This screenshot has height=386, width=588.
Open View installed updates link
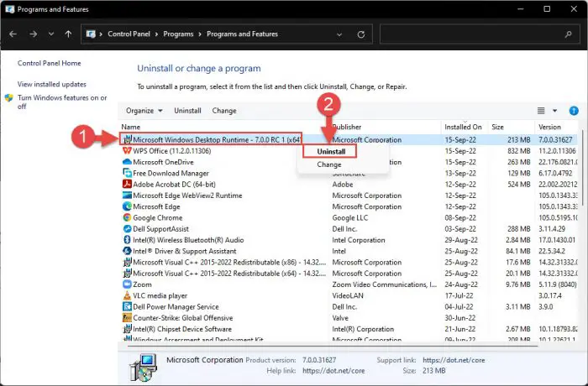click(52, 84)
